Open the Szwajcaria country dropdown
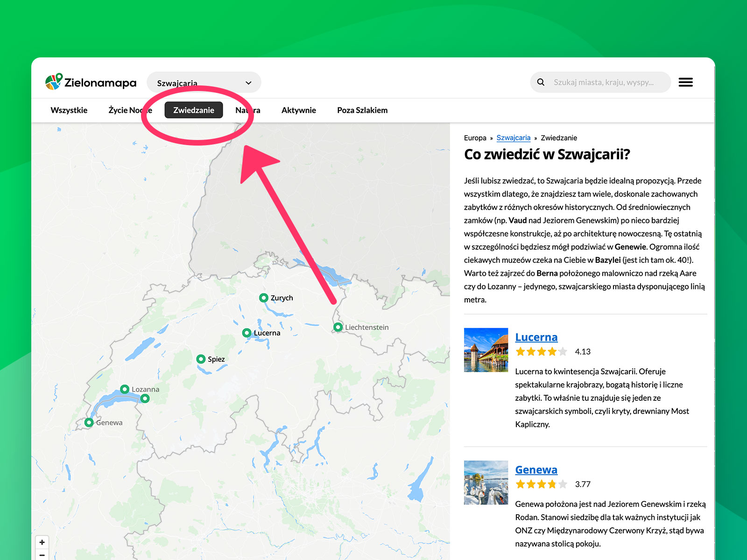 click(x=204, y=83)
